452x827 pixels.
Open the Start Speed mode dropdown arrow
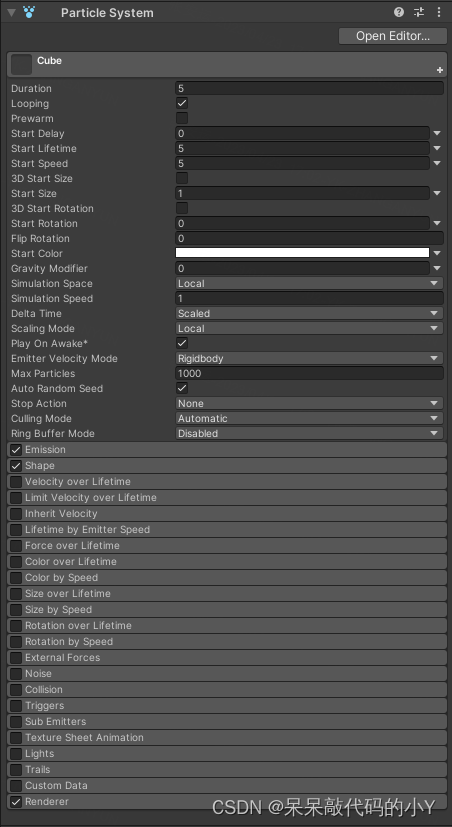pos(437,164)
